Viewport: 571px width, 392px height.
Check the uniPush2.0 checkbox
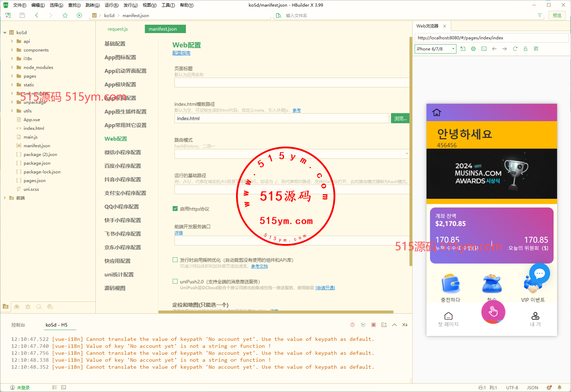click(x=175, y=281)
